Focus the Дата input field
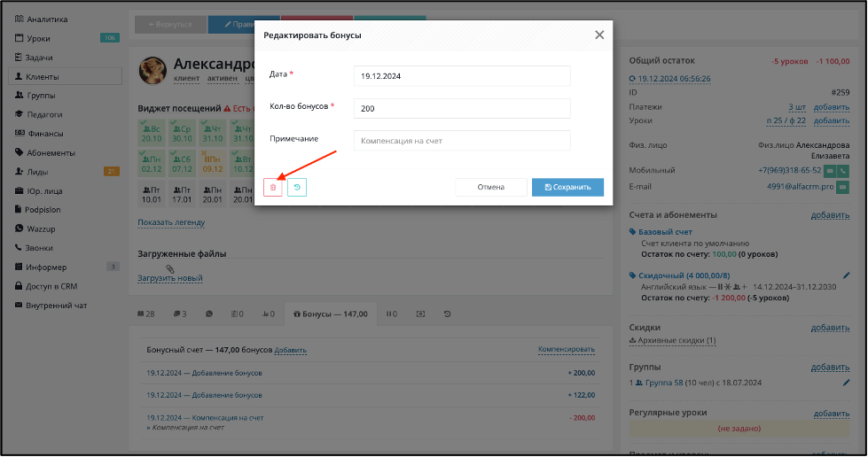The image size is (868, 457). tap(462, 76)
